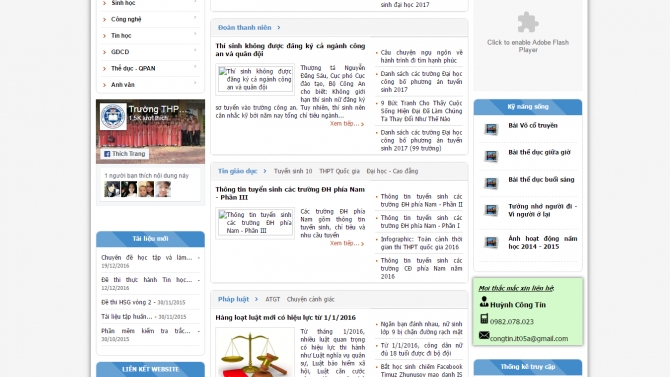Open Câu chuyện ngụ ngôn về hành trình link

(421, 56)
